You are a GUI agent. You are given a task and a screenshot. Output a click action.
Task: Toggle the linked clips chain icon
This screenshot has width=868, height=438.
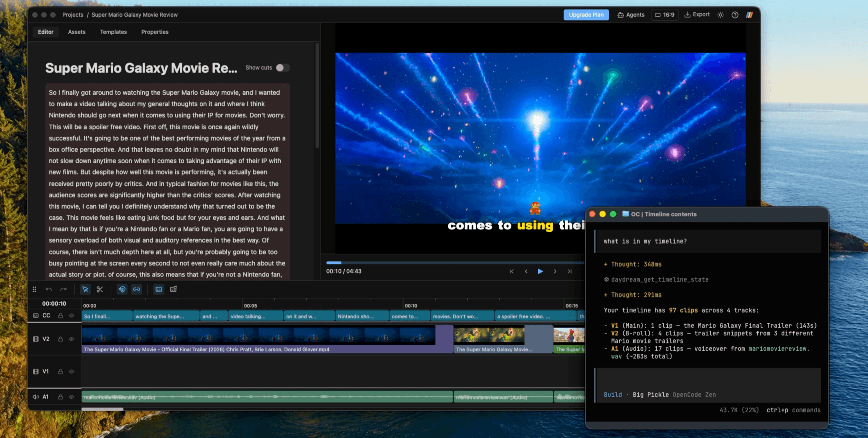click(137, 289)
